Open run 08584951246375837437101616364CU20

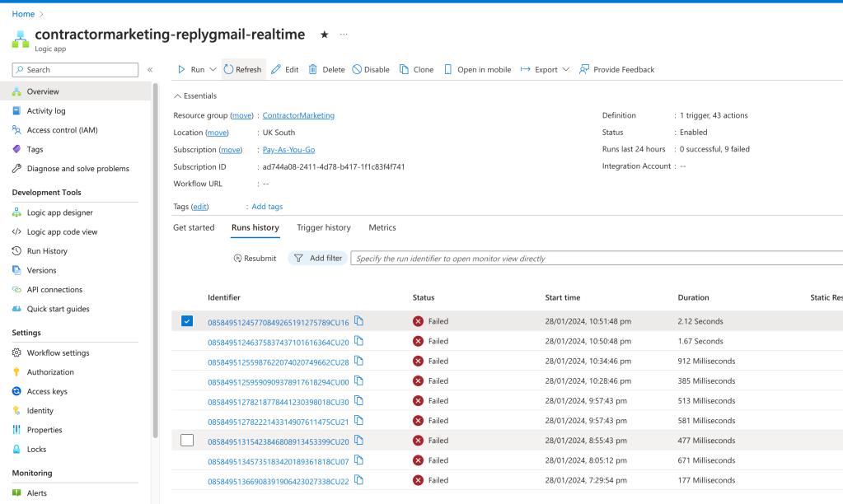coord(279,343)
